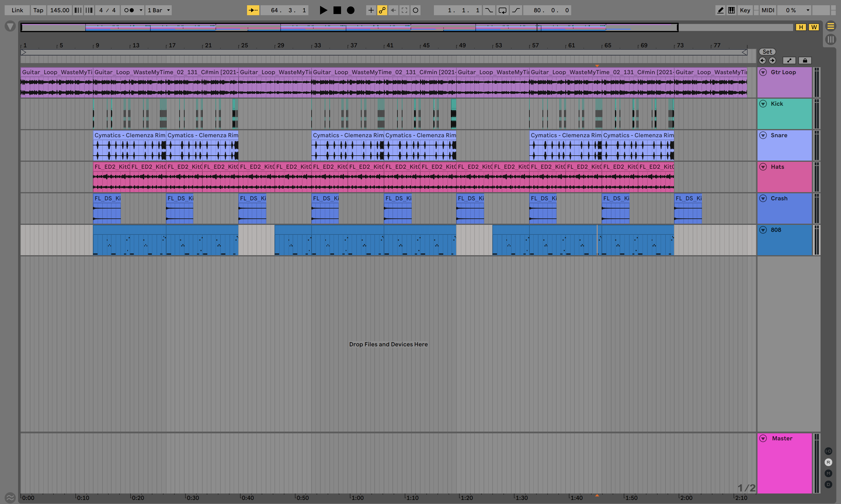Show the In/Out section (I-O) icon
Image resolution: width=841 pixels, height=504 pixels.
pyautogui.click(x=828, y=451)
